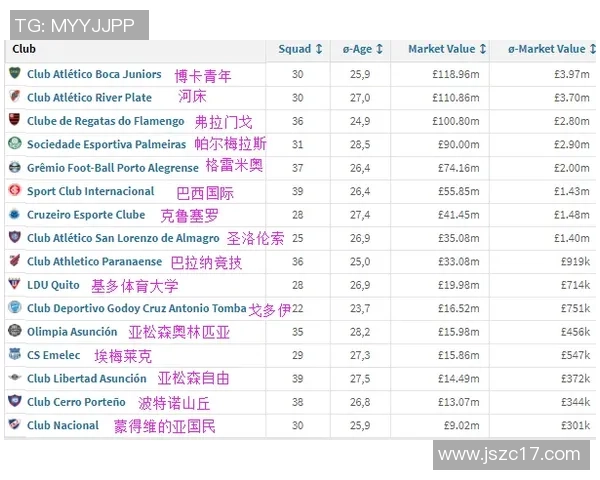The image size is (600, 480).
Task: Open Sociedade Esportiva Palmeiras link
Action: (x=106, y=144)
